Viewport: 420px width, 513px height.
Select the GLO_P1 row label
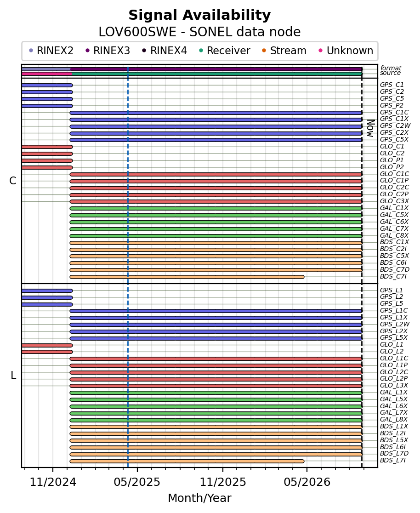[392, 160]
